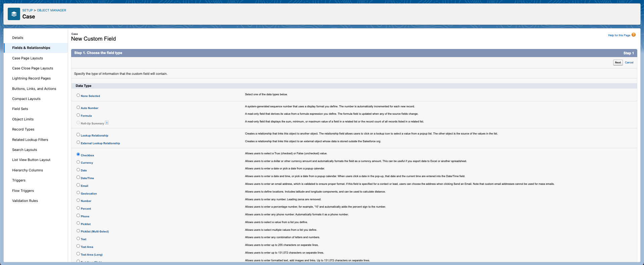Click the Formula label link

86,116
